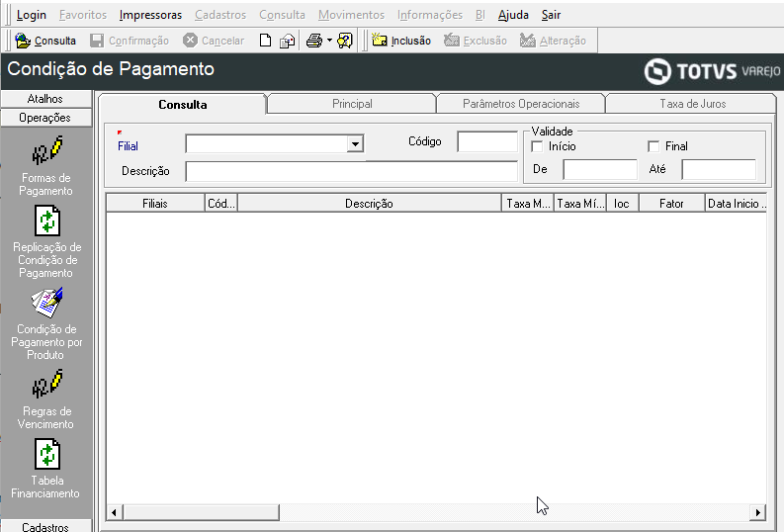Click the TOTVS Varejo logo
Image resolution: width=784 pixels, height=532 pixels.
[x=712, y=71]
